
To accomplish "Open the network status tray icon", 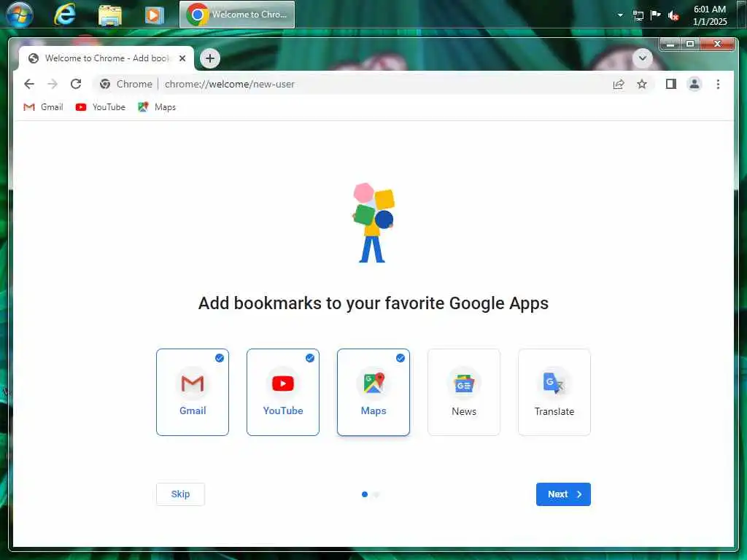I will [638, 15].
